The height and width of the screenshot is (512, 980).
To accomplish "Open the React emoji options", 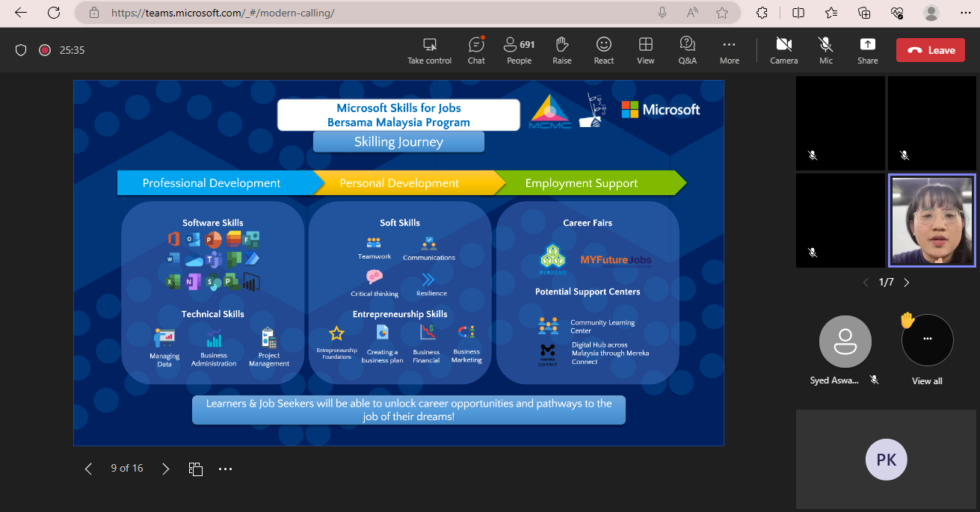I will 604,50.
